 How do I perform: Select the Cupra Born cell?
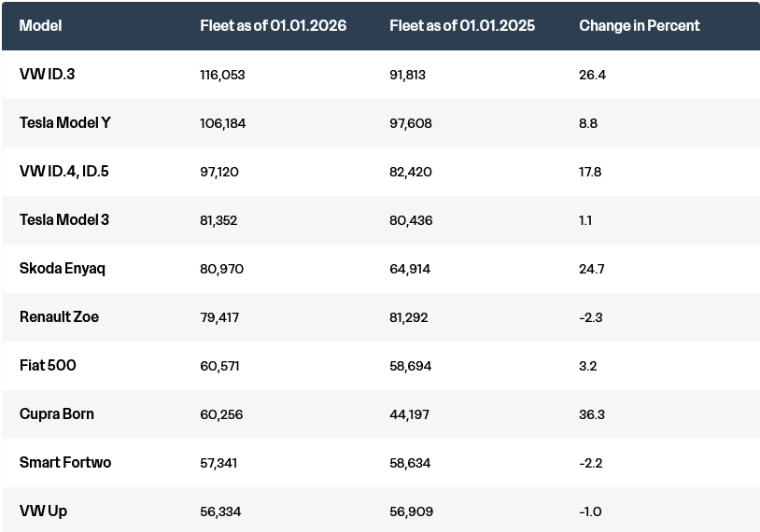tap(57, 414)
